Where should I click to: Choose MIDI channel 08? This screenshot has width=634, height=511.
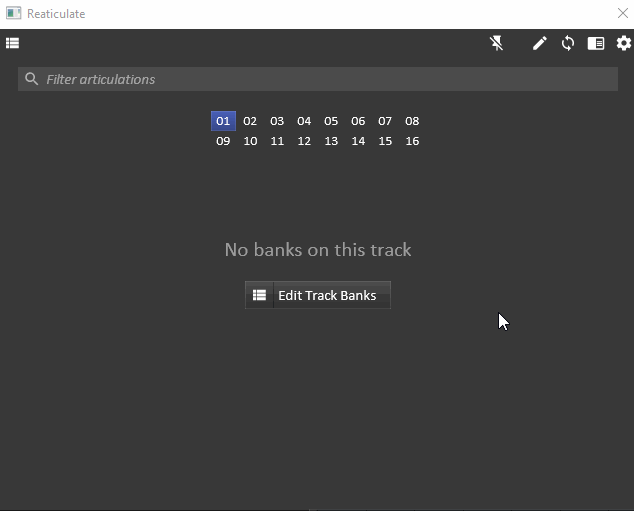pyautogui.click(x=412, y=121)
